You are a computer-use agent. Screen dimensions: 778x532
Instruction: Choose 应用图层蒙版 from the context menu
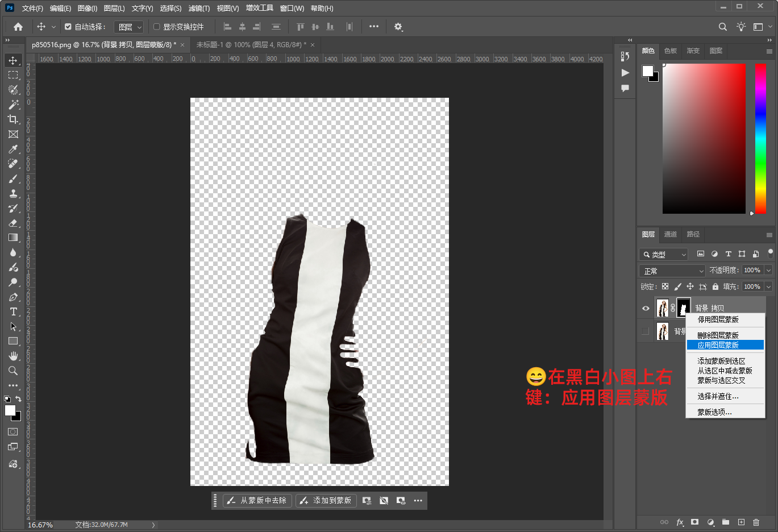click(x=718, y=345)
